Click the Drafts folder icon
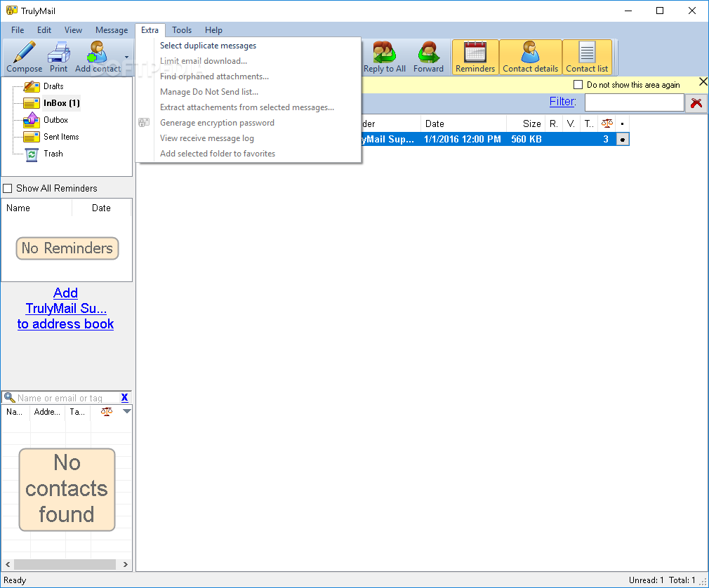The height and width of the screenshot is (588, 709). point(32,86)
